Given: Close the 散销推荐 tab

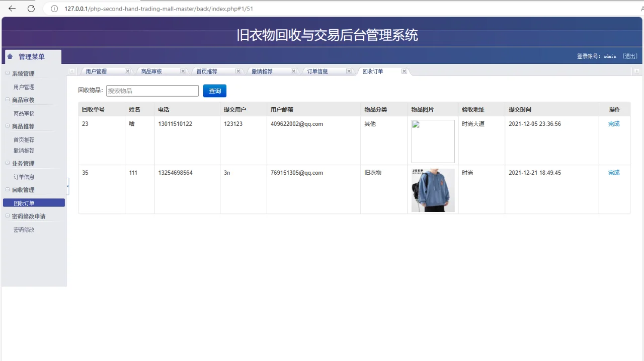Looking at the screenshot, I should [293, 71].
